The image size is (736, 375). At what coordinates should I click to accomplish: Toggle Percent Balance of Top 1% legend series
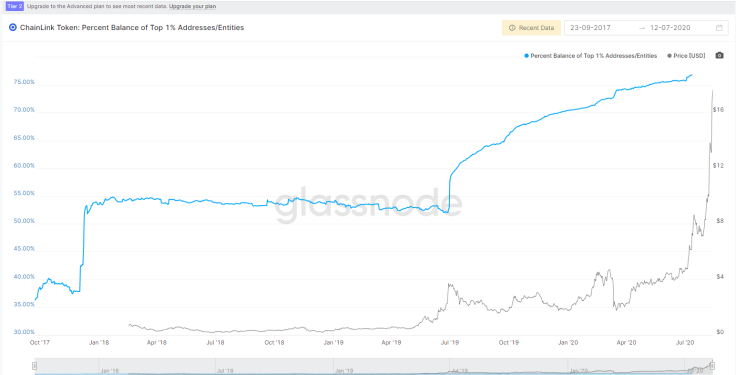coord(590,55)
